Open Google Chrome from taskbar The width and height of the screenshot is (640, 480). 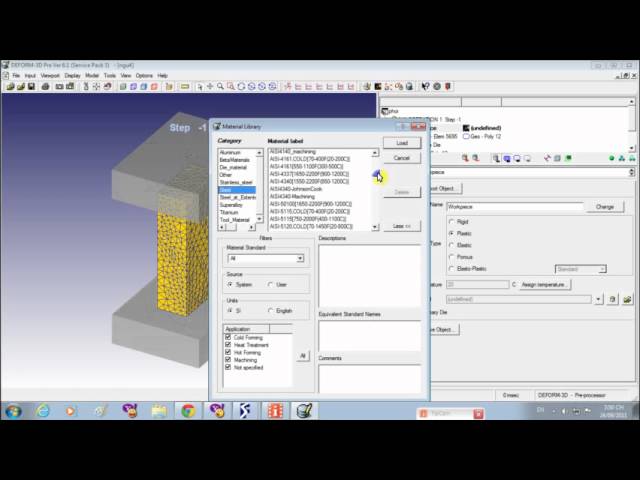188,411
